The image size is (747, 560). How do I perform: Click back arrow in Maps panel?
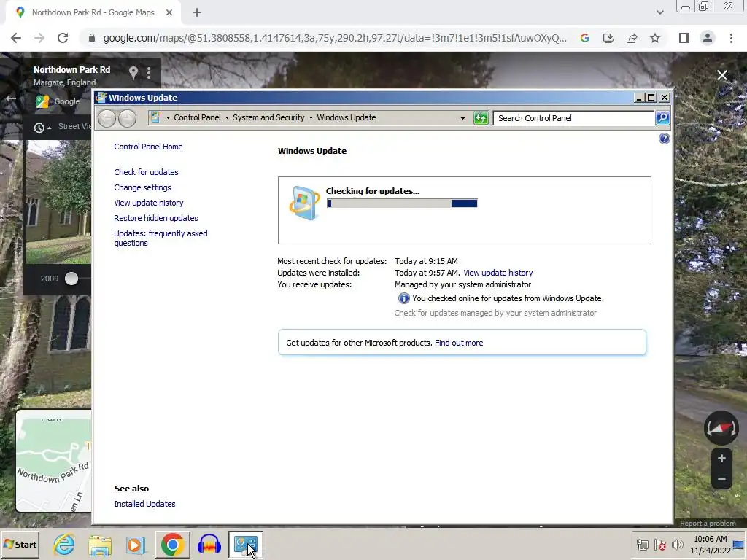pos(11,99)
